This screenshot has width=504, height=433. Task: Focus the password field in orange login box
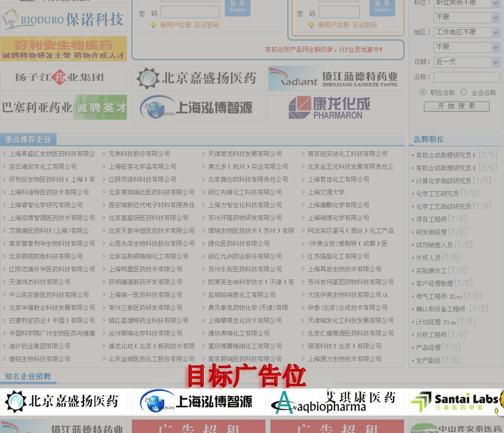(339, 12)
